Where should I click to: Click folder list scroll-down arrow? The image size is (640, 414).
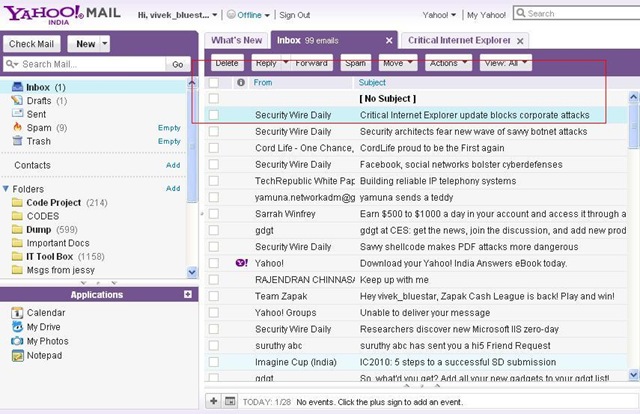click(192, 272)
